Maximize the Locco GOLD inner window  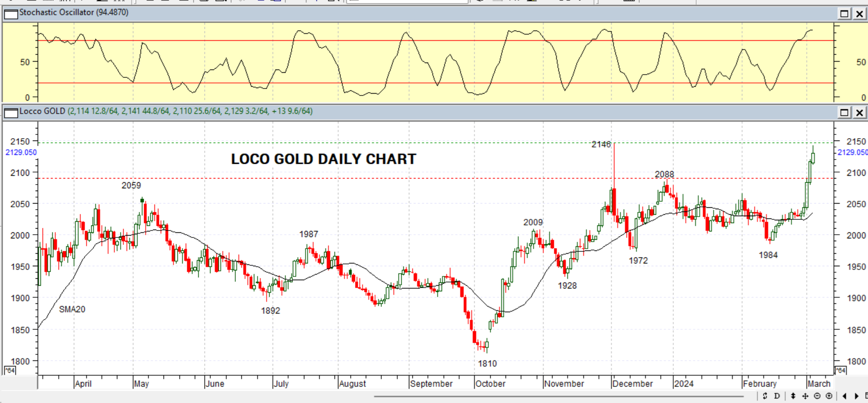(844, 112)
